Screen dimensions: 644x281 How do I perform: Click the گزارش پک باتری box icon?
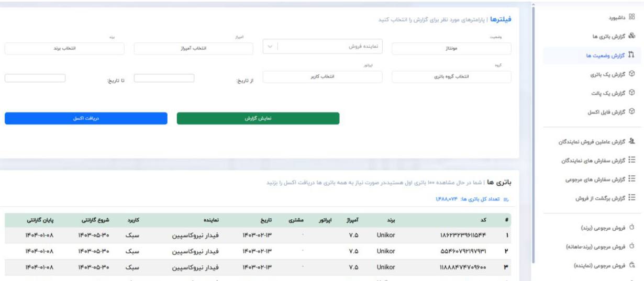click(x=631, y=74)
